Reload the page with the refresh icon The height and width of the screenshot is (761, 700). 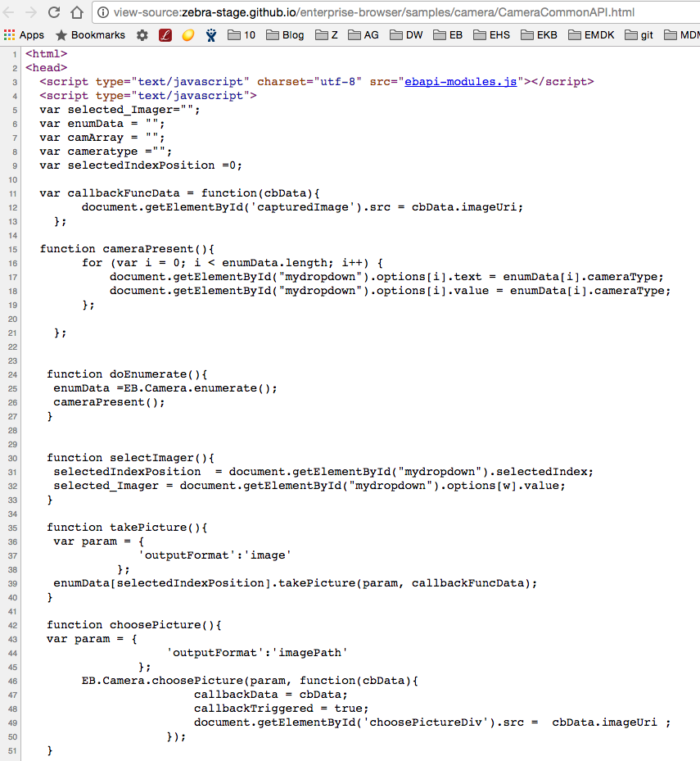click(54, 12)
